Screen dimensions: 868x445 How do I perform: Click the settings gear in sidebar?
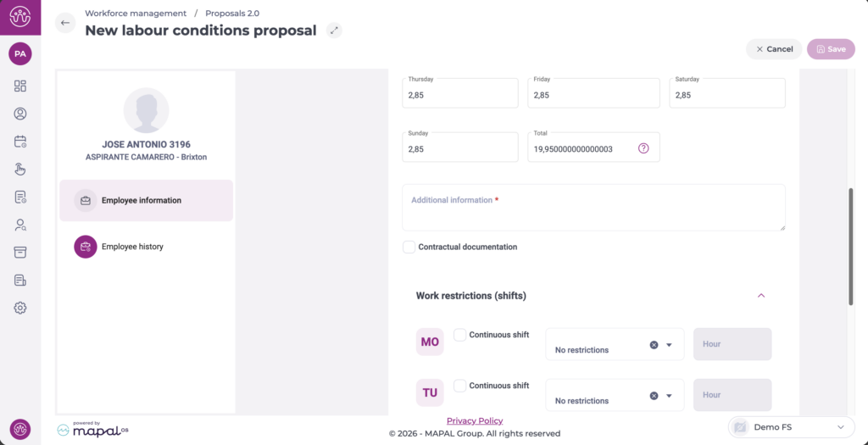20,308
